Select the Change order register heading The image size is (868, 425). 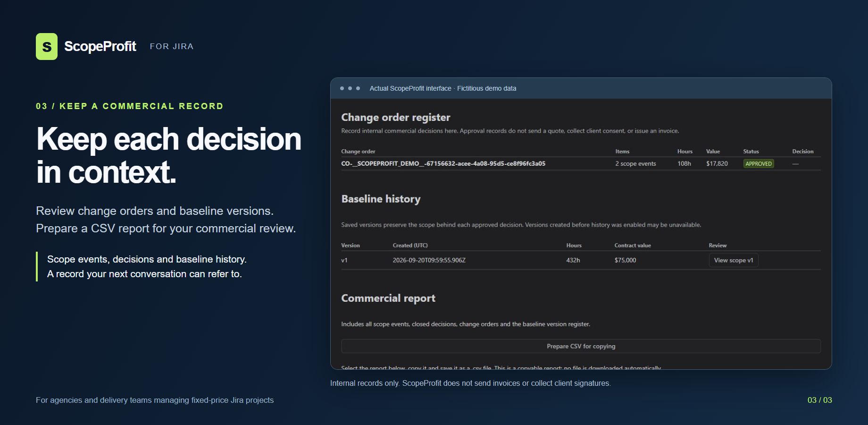pyautogui.click(x=396, y=117)
